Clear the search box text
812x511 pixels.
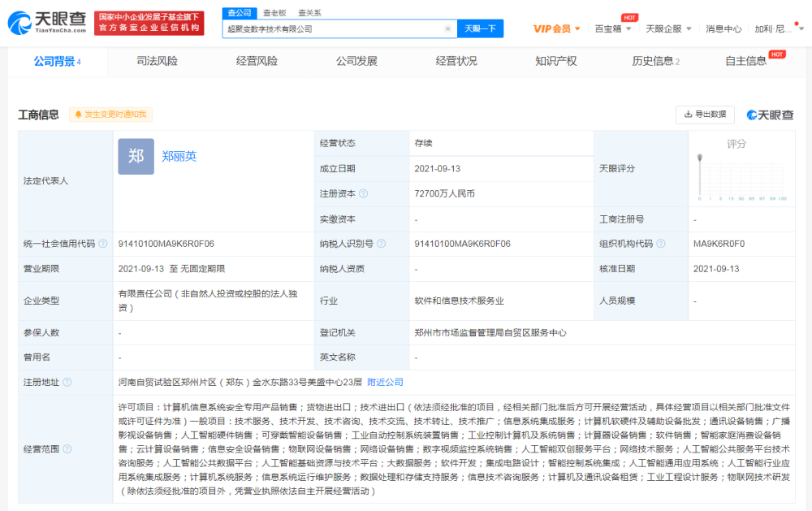(448, 29)
